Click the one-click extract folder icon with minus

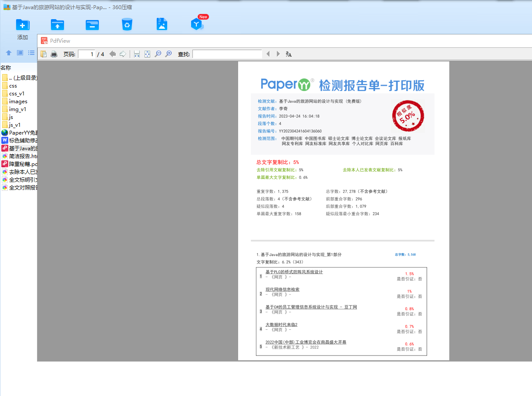click(x=92, y=24)
